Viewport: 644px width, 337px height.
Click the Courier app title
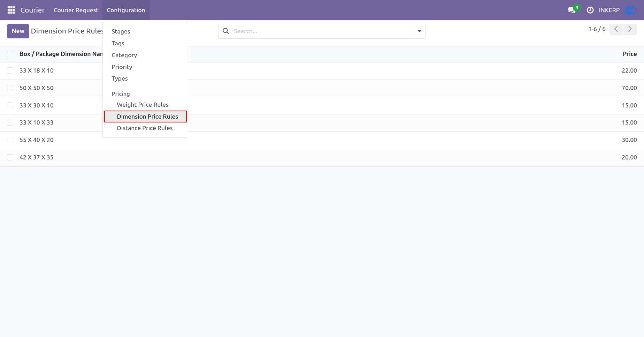(32, 10)
